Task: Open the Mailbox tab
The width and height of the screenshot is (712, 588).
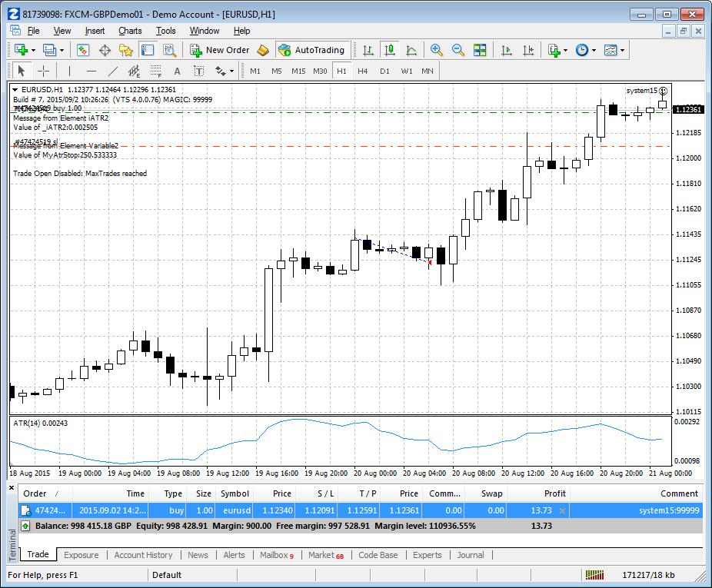Action: (277, 555)
